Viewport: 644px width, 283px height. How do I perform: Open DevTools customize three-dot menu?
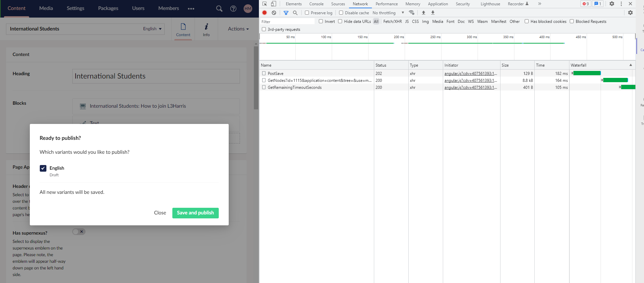tap(621, 4)
